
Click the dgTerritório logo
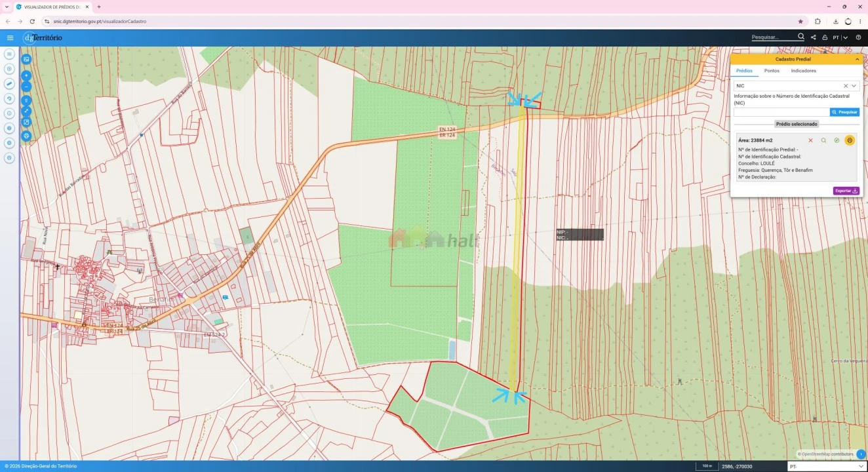coord(43,38)
